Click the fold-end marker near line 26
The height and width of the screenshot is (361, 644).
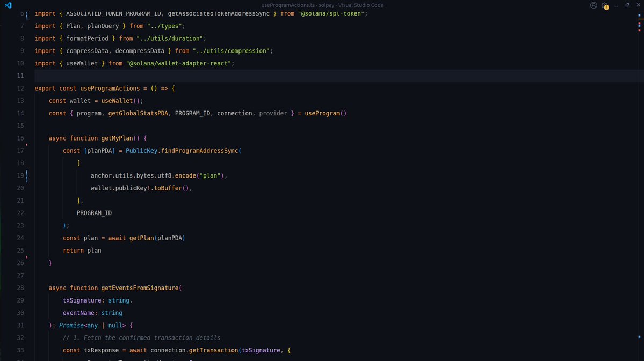[27, 257]
